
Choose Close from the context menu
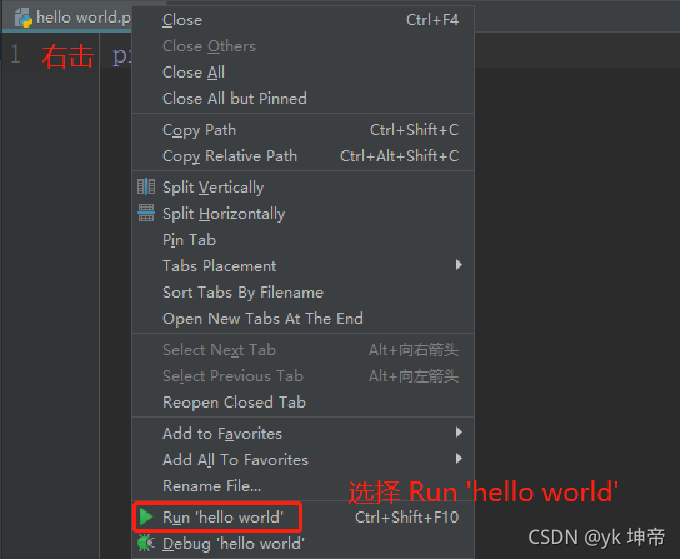click(303, 20)
